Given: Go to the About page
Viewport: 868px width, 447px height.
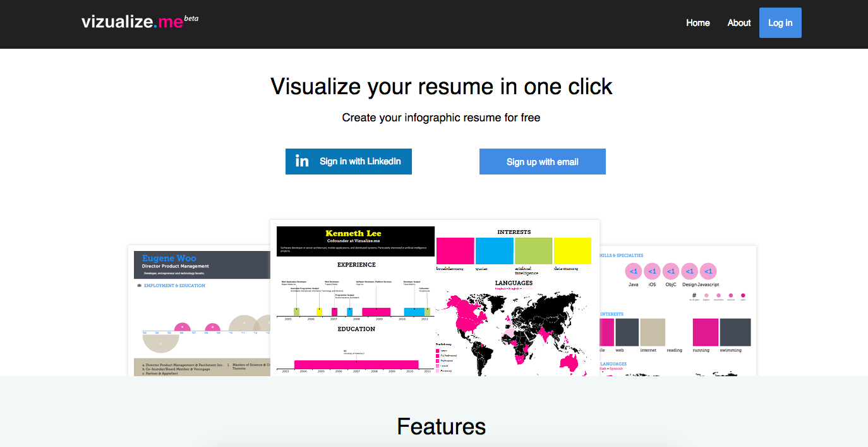Looking at the screenshot, I should point(738,23).
